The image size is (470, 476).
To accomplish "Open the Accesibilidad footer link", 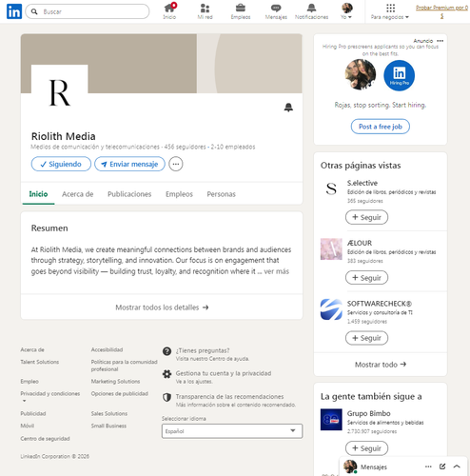I will (107, 349).
